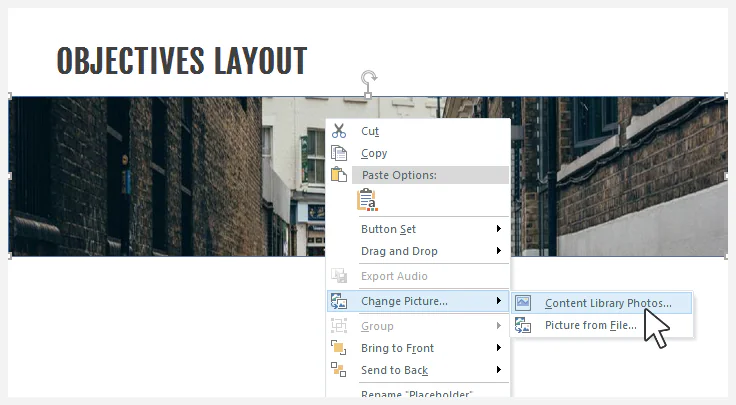Click the Paste Options: header
The height and width of the screenshot is (405, 736).
tap(430, 175)
